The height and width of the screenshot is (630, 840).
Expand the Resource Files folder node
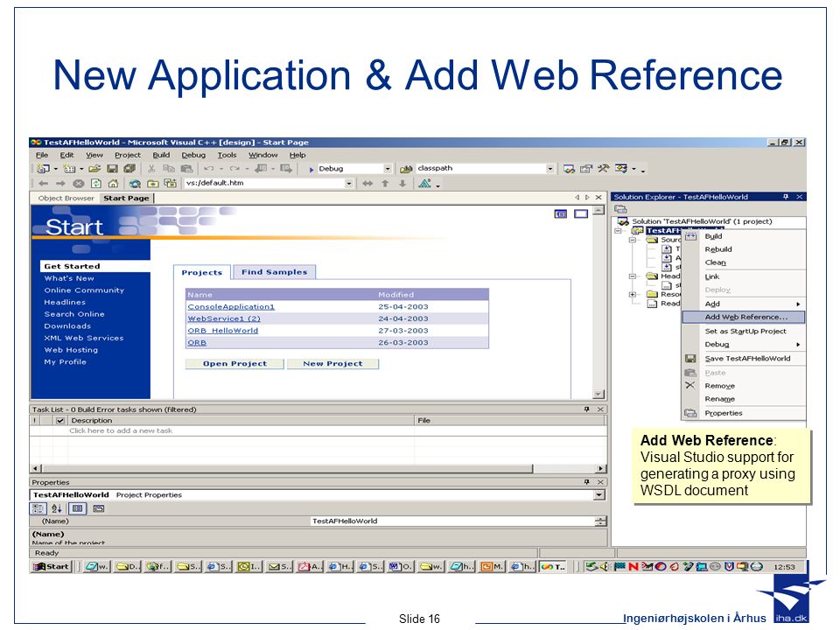pyautogui.click(x=633, y=294)
